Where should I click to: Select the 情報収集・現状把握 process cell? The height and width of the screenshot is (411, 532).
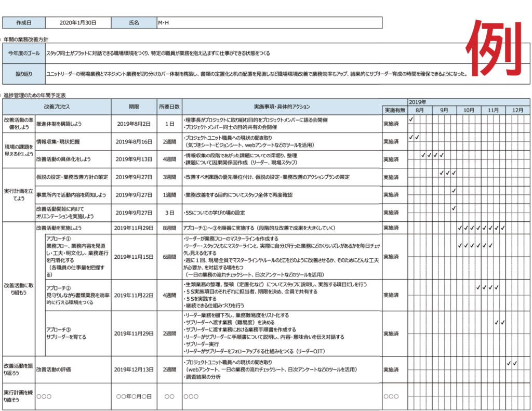click(73, 141)
